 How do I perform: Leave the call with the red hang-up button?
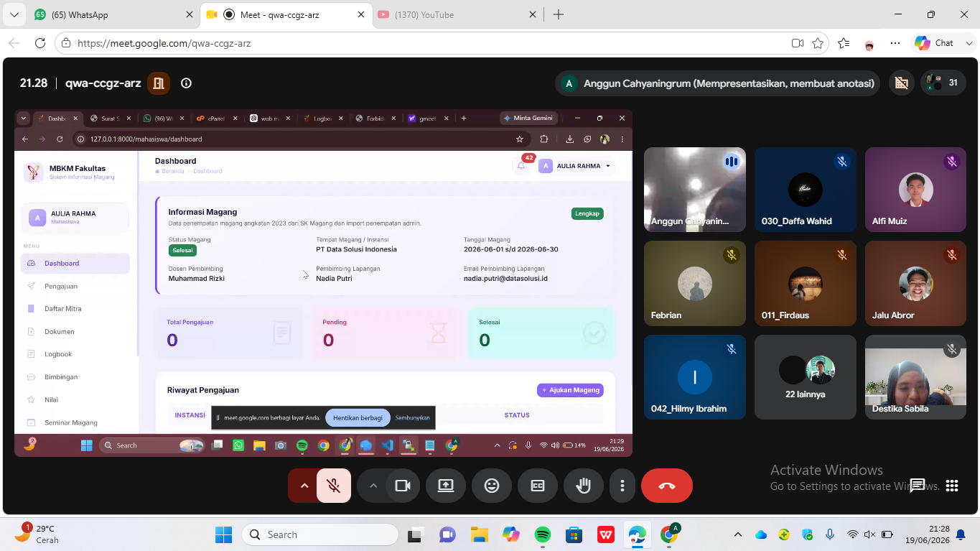[x=667, y=486]
